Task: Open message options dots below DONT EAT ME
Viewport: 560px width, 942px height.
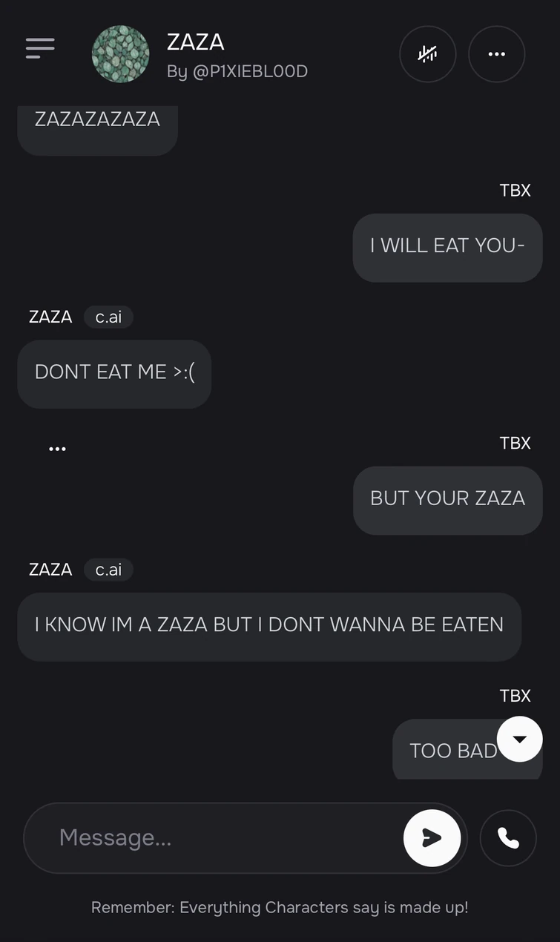Action: (57, 449)
